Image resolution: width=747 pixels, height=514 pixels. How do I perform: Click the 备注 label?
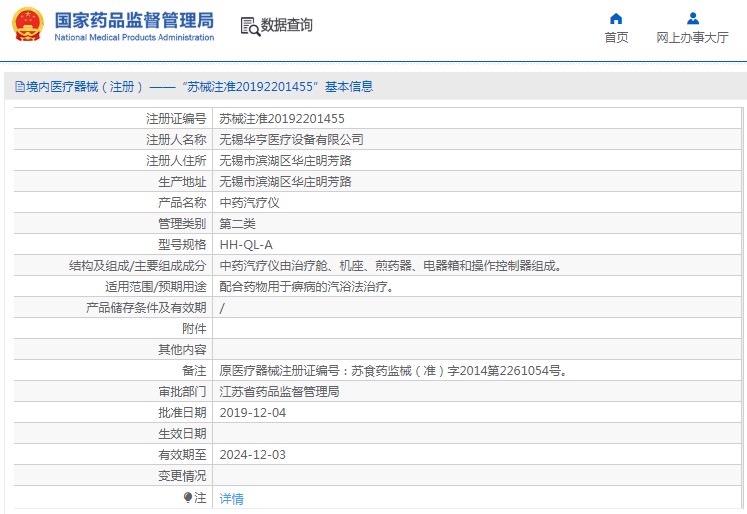[x=194, y=371]
